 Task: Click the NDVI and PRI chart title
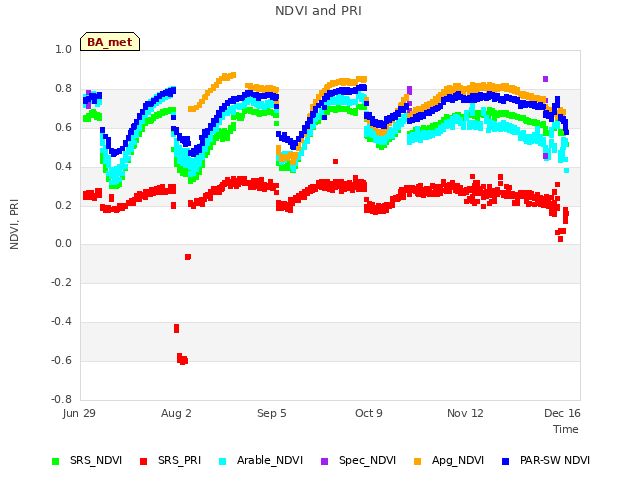click(x=318, y=11)
